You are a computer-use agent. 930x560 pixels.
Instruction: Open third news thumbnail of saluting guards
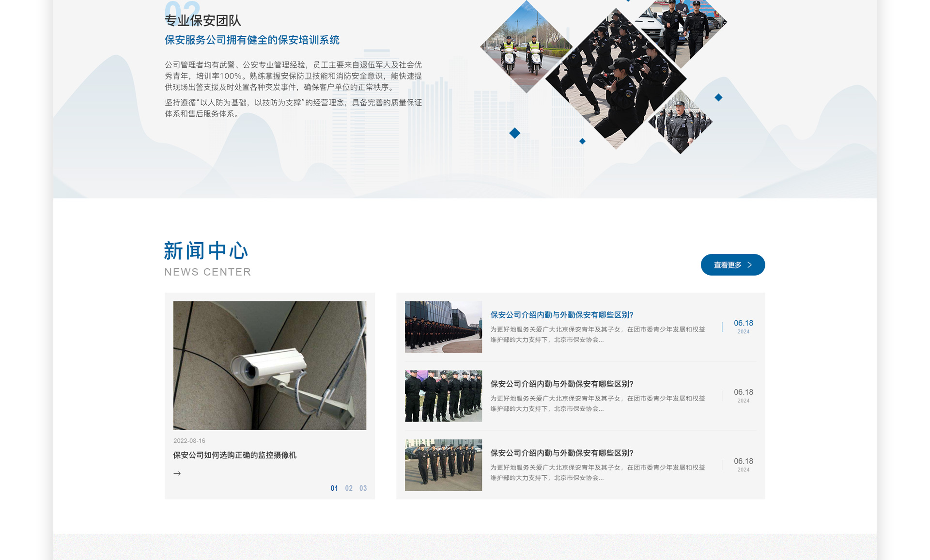pos(443,465)
